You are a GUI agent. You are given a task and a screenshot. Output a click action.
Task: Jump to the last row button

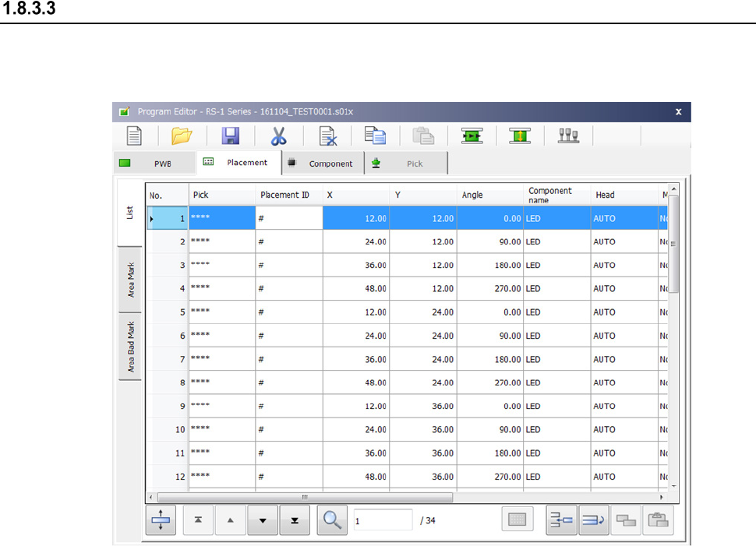point(294,521)
